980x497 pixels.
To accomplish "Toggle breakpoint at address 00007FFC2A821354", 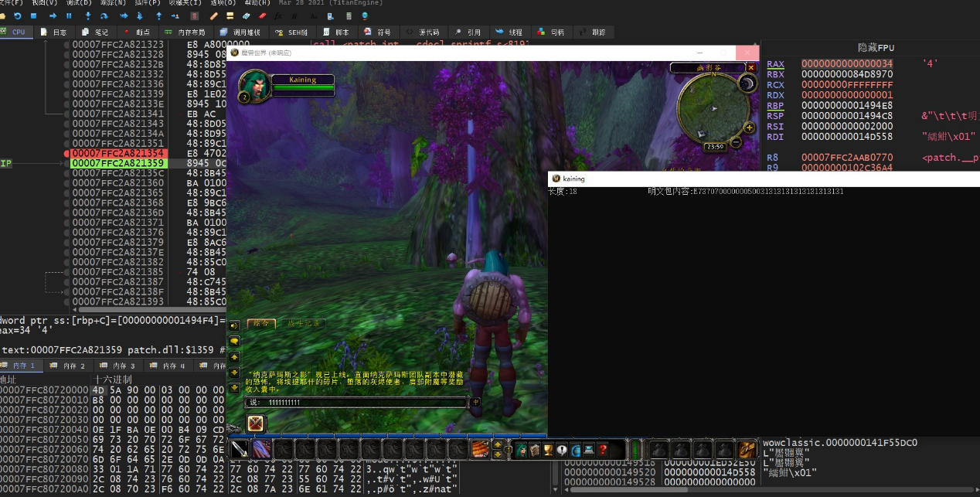I will (x=66, y=154).
